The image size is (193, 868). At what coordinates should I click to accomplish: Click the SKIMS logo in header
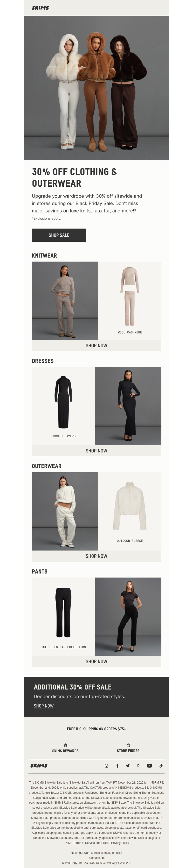tap(41, 8)
